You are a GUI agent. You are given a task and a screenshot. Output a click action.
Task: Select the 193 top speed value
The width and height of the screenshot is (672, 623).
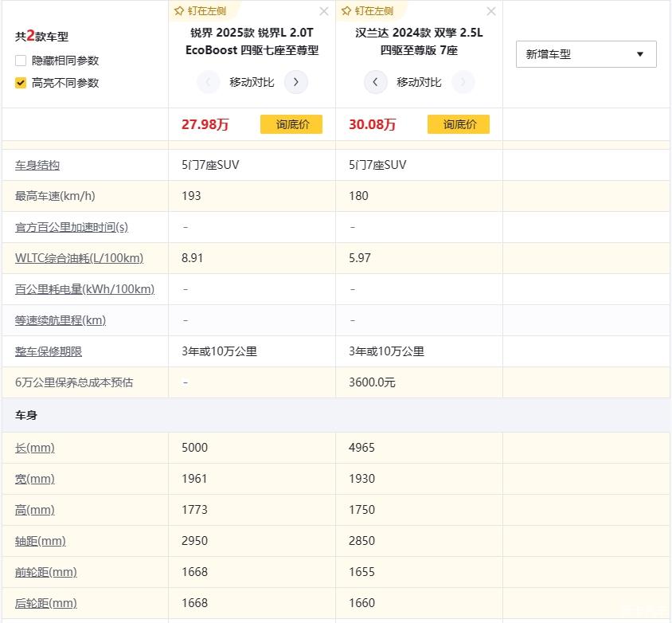pos(191,196)
